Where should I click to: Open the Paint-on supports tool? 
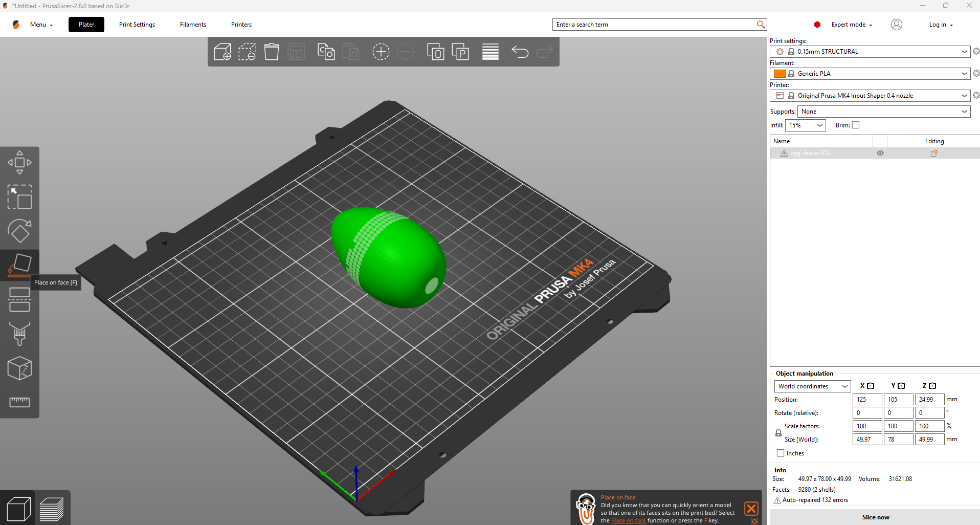[19, 334]
